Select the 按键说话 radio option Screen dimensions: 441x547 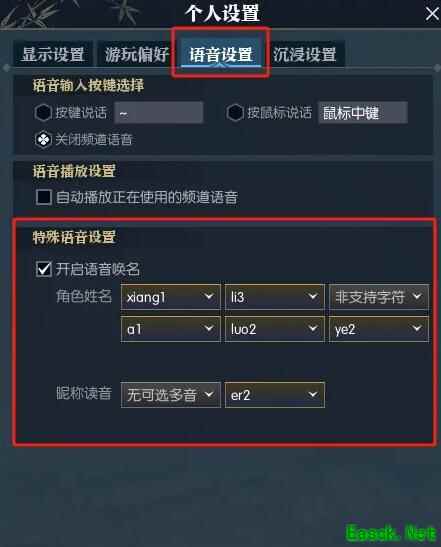[x=43, y=113]
